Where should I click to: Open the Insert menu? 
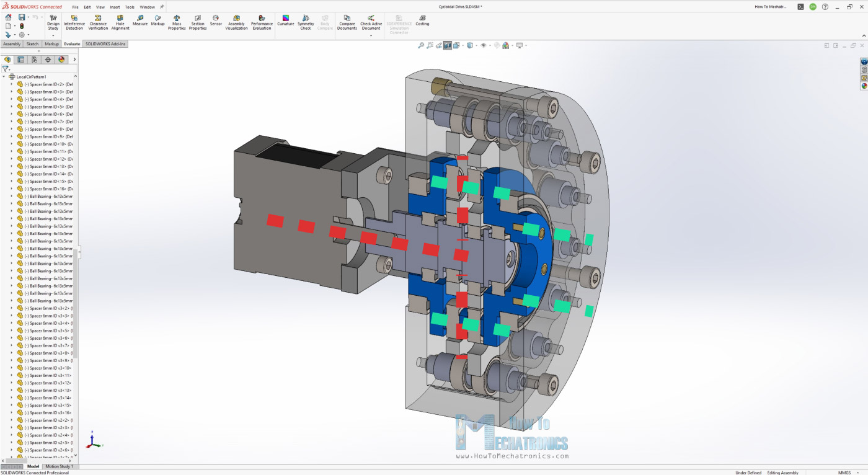115,7
